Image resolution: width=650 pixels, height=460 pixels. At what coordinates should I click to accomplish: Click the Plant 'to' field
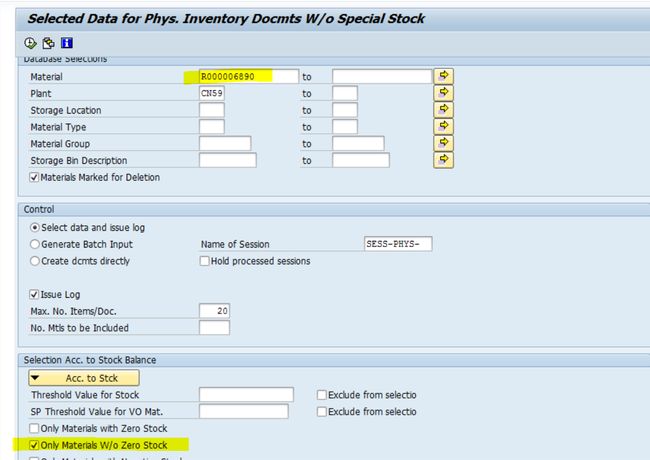point(345,93)
